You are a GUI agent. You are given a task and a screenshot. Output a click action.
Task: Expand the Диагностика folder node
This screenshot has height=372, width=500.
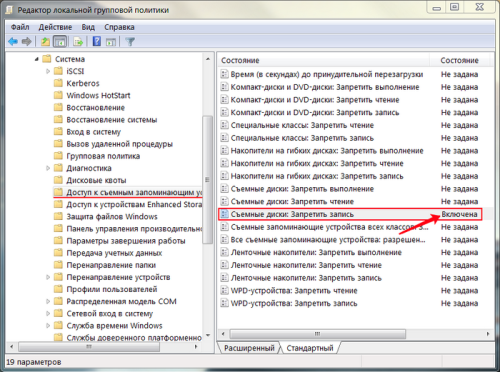(48, 168)
